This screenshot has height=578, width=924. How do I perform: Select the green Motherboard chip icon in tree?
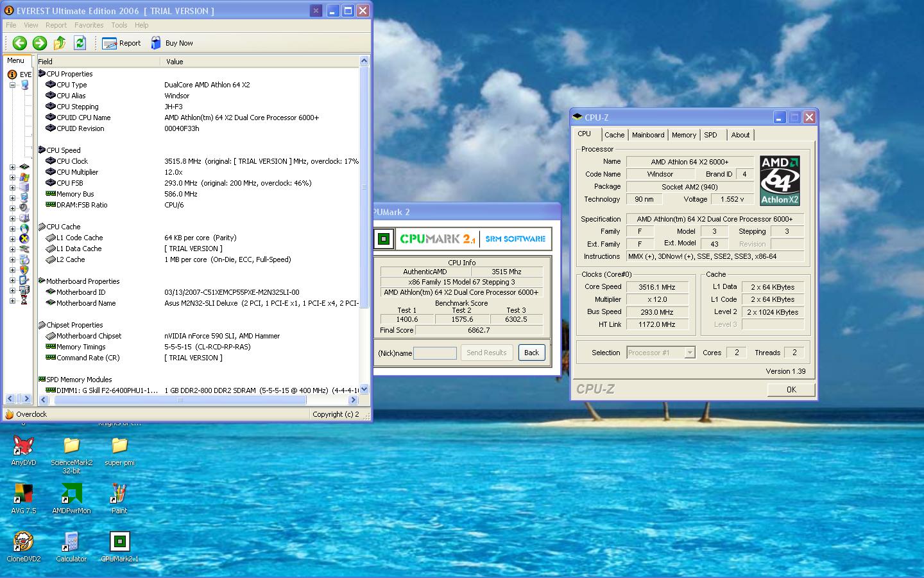coord(24,167)
